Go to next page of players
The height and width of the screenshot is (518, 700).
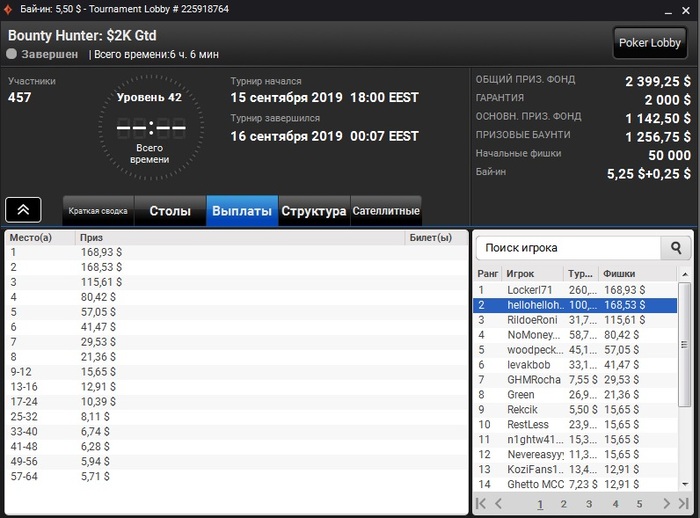click(667, 504)
